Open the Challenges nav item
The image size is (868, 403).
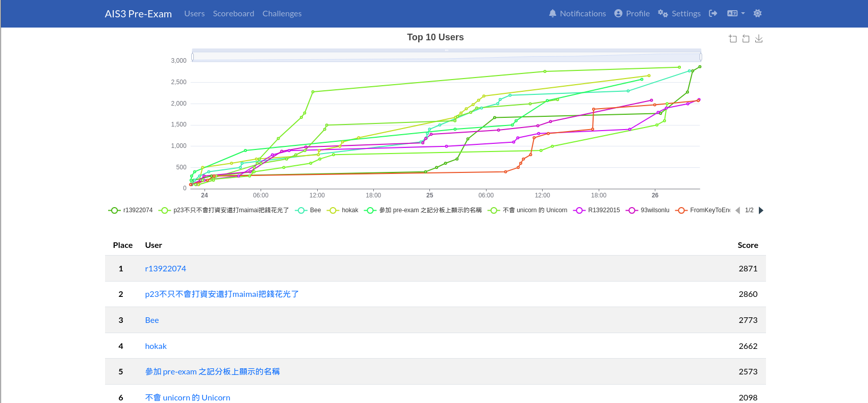(282, 14)
